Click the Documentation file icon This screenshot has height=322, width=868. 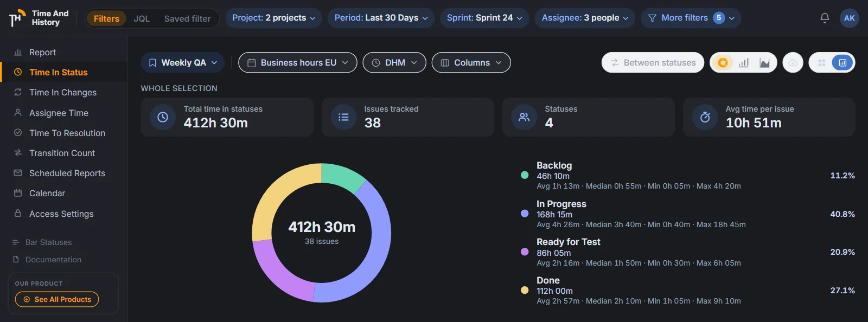(x=16, y=259)
